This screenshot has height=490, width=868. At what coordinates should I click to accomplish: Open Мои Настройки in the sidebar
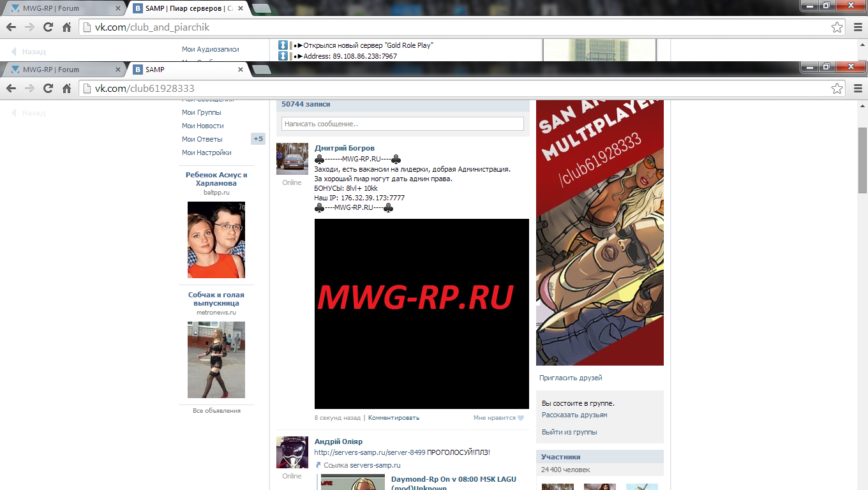click(x=206, y=152)
